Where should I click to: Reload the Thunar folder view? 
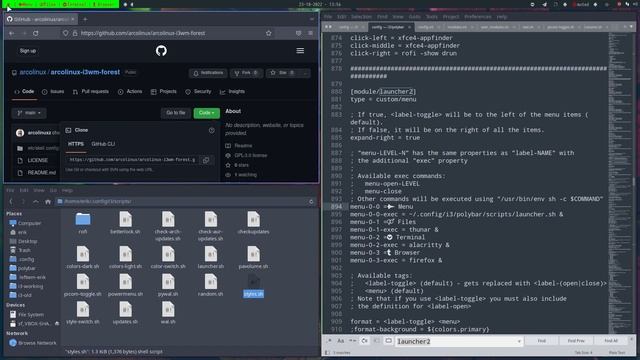pyautogui.click(x=311, y=202)
